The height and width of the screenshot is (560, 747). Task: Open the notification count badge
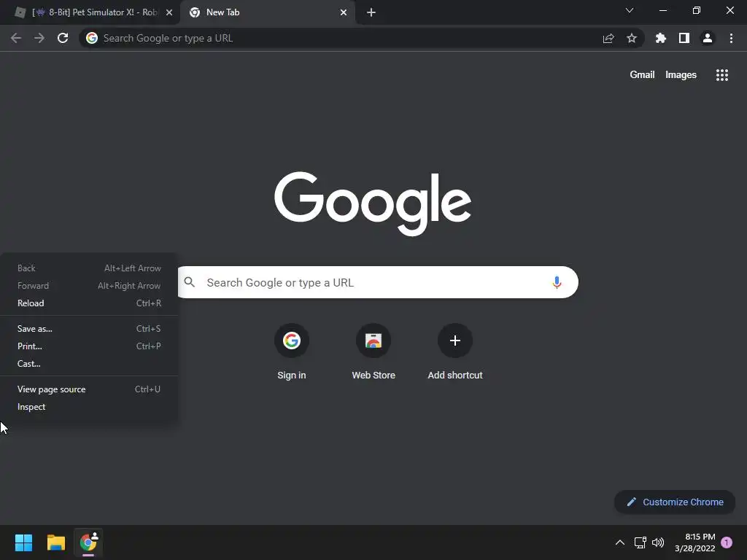click(727, 542)
